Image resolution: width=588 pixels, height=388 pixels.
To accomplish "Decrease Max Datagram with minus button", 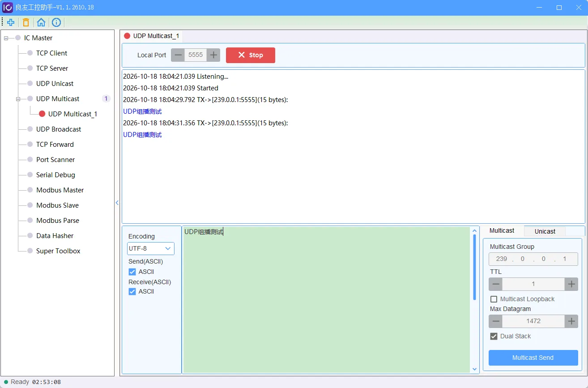I will pyautogui.click(x=496, y=321).
